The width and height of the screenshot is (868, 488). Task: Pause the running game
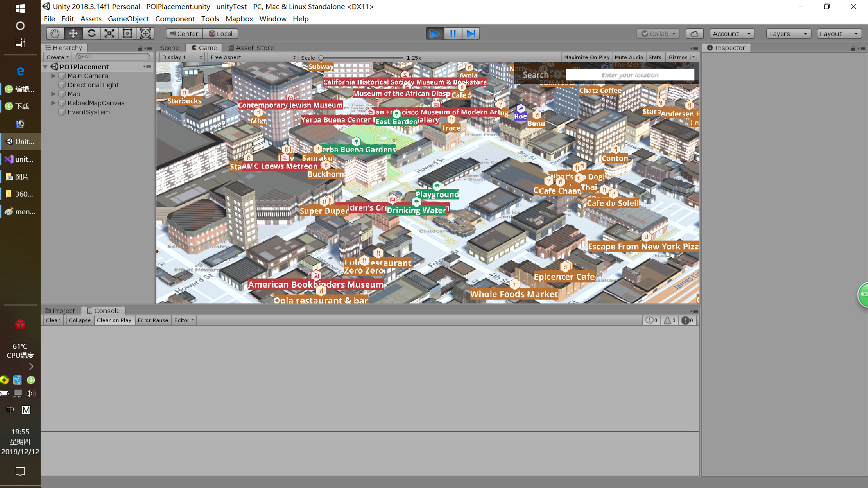pyautogui.click(x=453, y=33)
